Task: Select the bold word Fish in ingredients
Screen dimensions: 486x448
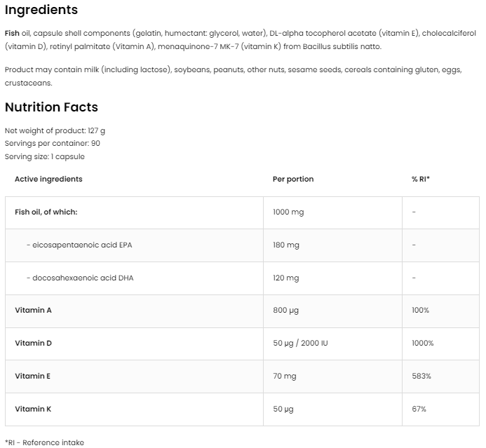Action: coord(12,32)
